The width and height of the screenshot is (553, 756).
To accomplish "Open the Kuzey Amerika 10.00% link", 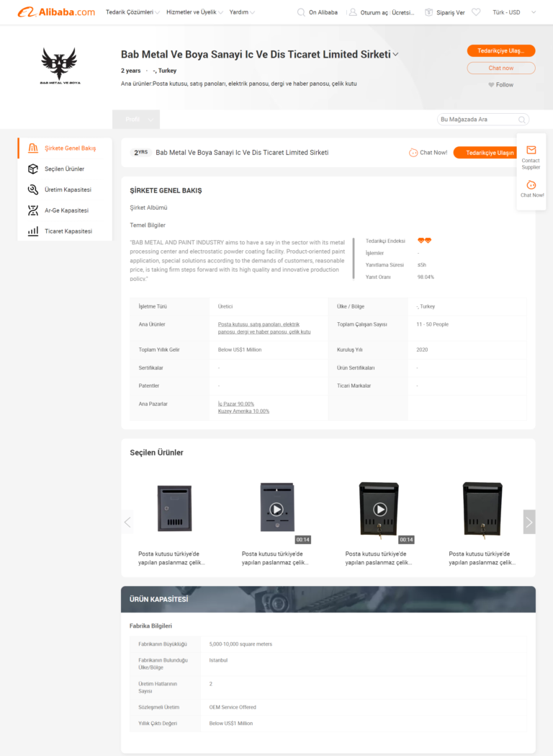I will pos(243,412).
